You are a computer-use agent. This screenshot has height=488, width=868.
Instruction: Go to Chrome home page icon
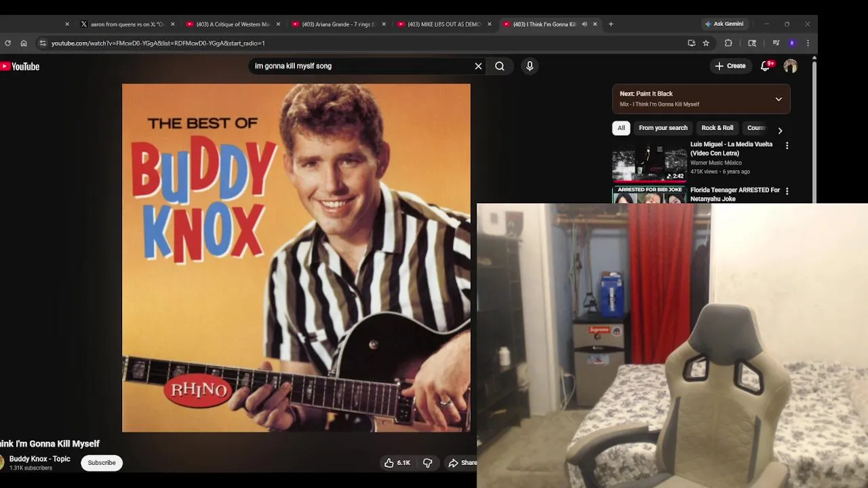[24, 43]
